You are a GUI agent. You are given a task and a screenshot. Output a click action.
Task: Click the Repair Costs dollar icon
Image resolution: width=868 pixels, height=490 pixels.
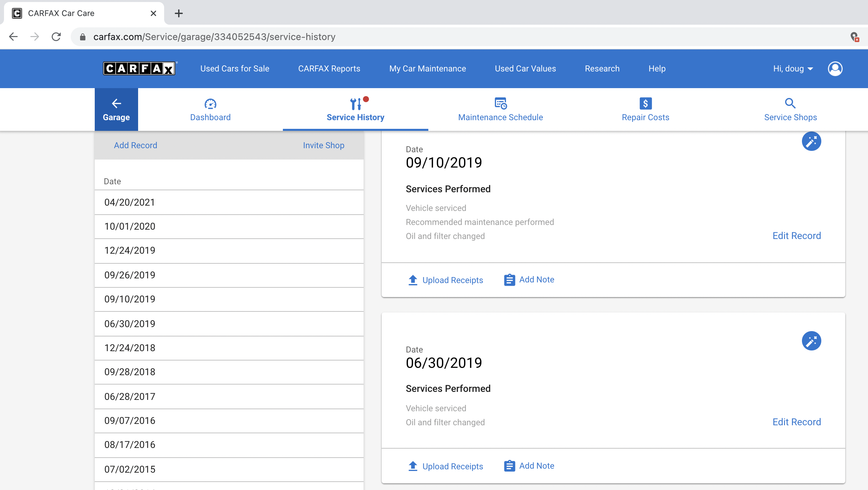[645, 103]
